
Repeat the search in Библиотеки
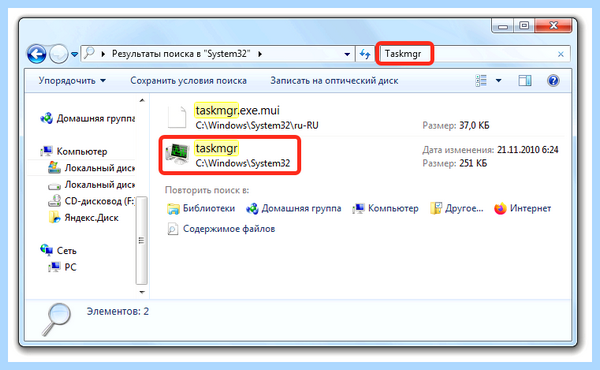(201, 208)
